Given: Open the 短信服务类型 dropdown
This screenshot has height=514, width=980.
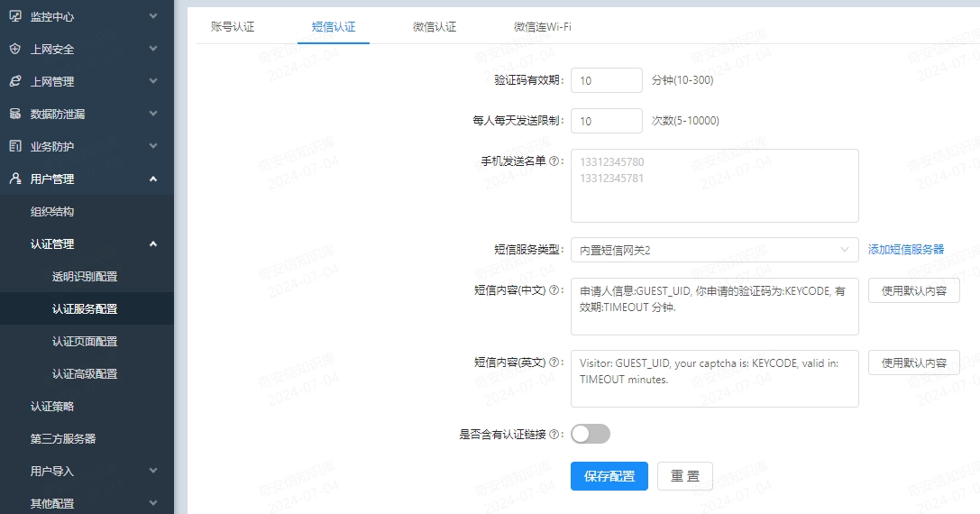Looking at the screenshot, I should pos(714,250).
